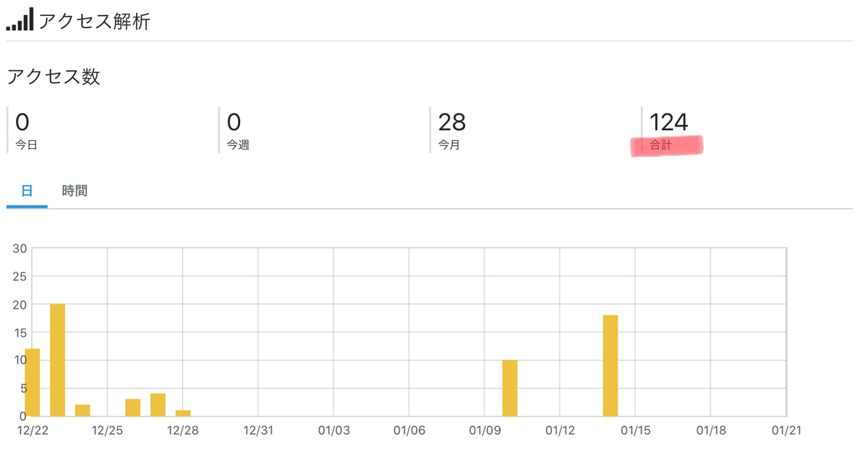Click the small bar valued 2
Image resolution: width=868 pixels, height=467 pixels.
(x=82, y=411)
